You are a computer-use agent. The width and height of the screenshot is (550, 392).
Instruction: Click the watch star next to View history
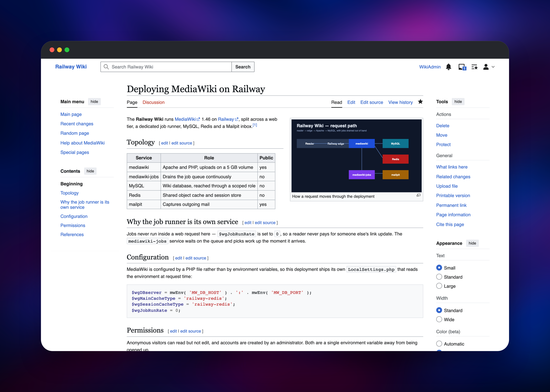(x=420, y=102)
